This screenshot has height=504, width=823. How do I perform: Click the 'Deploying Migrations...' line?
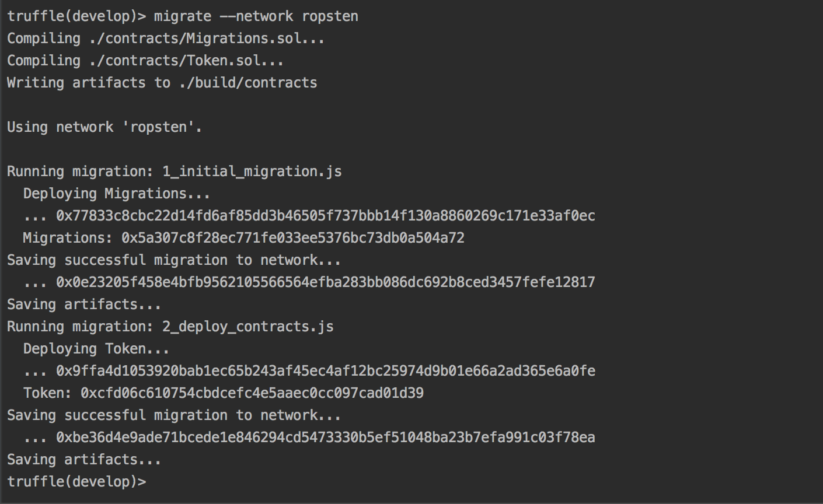(x=116, y=194)
